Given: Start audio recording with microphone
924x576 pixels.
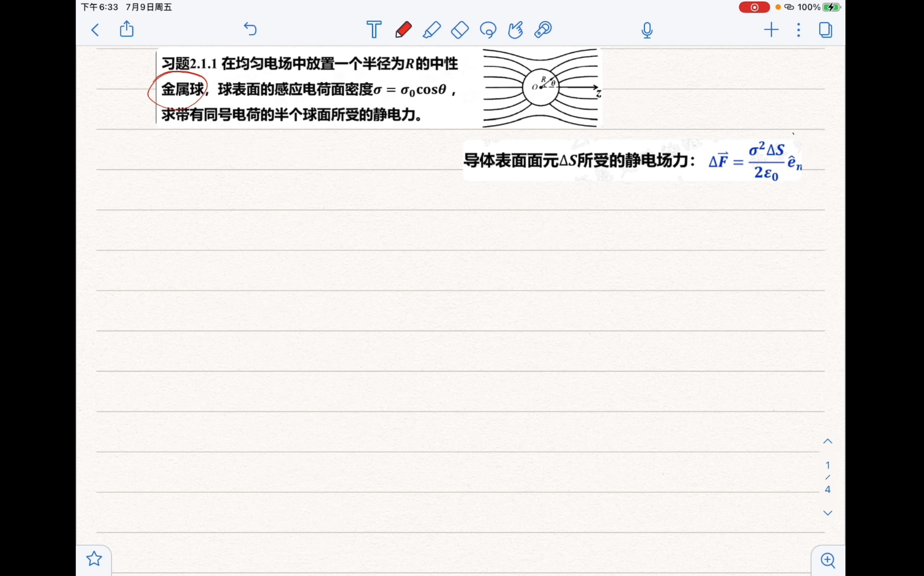Looking at the screenshot, I should (647, 30).
